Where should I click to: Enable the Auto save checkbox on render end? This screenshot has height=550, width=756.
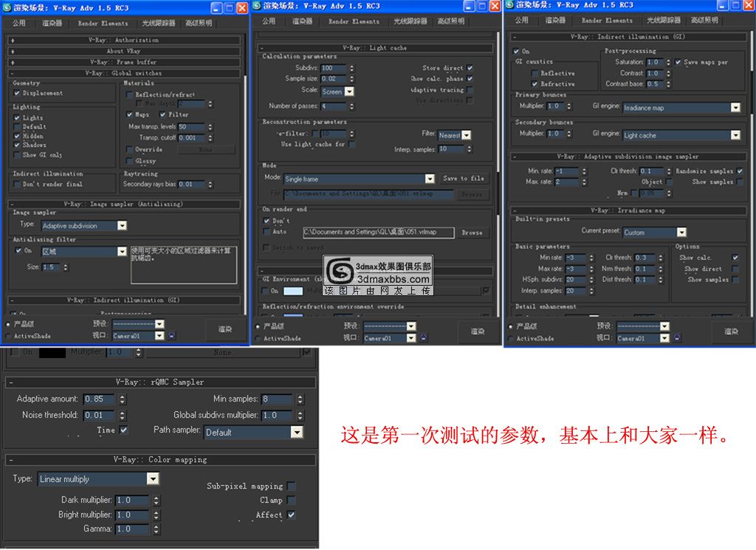[266, 232]
